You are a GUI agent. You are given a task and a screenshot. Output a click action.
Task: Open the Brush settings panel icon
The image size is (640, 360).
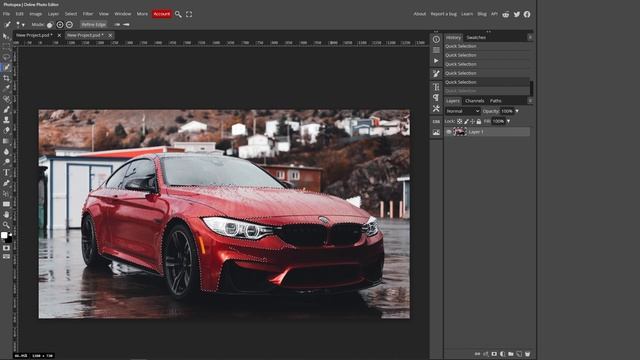point(436,74)
